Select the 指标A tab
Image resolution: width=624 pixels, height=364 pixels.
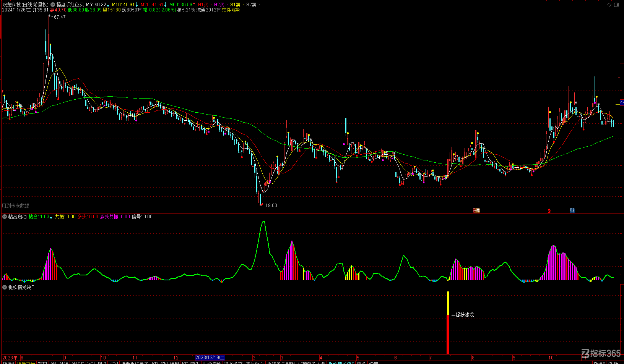click(8, 363)
